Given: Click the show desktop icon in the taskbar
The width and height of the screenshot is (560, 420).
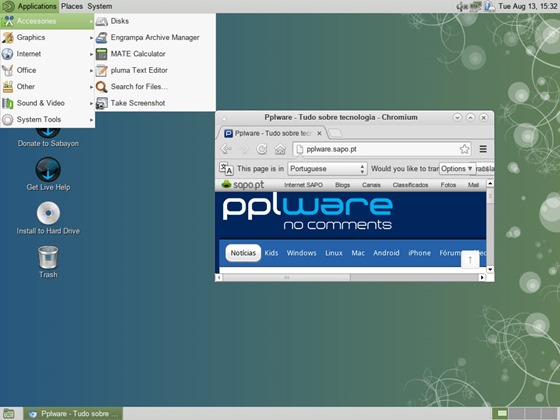Looking at the screenshot, I should pyautogui.click(x=8, y=414).
